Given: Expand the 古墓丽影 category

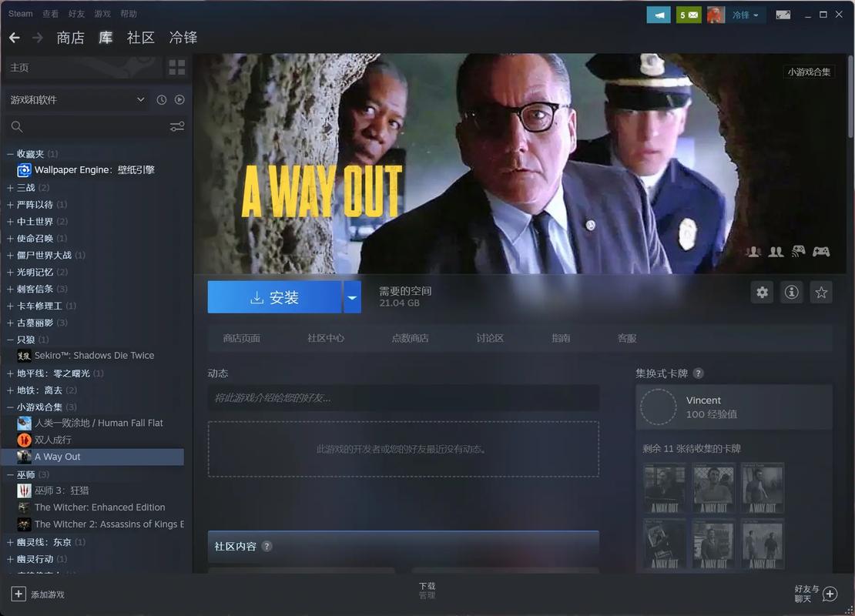Looking at the screenshot, I should click(10, 323).
